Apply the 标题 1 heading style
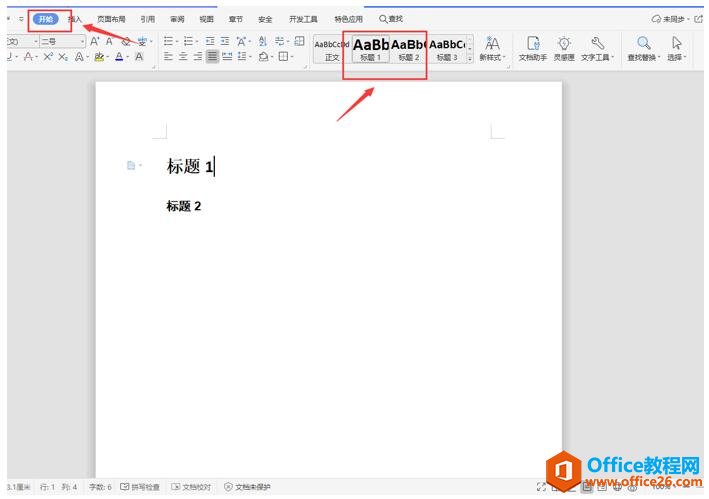The image size is (709, 499). pos(370,48)
